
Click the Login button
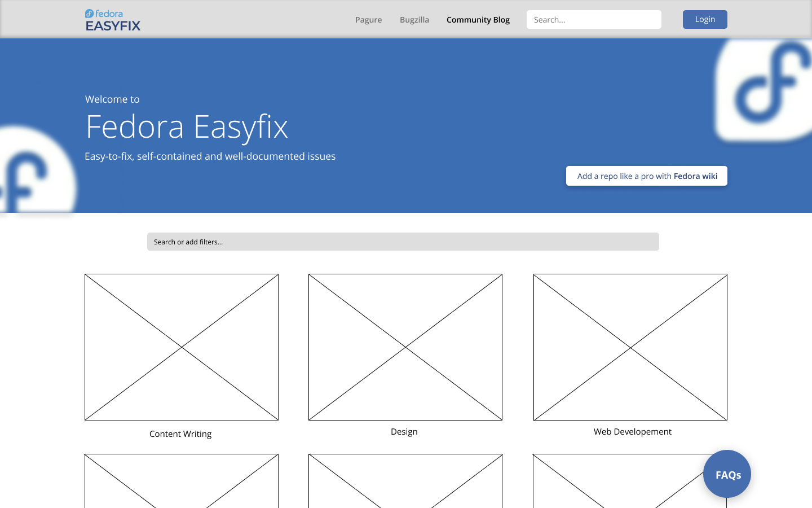click(705, 19)
